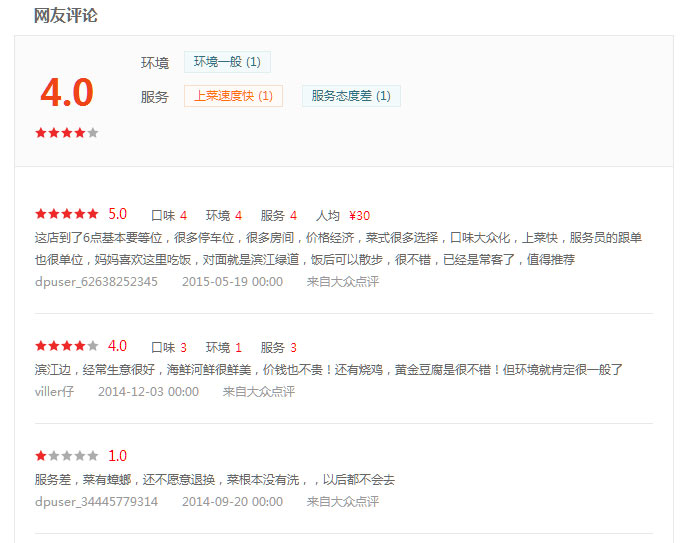Click the 5.0 review score
The height and width of the screenshot is (543, 688).
coord(118,214)
